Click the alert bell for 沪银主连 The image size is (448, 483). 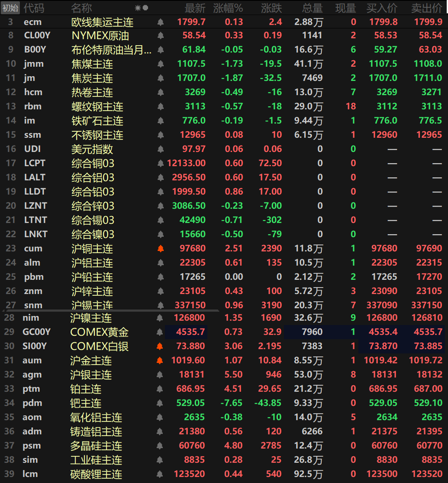(160, 375)
